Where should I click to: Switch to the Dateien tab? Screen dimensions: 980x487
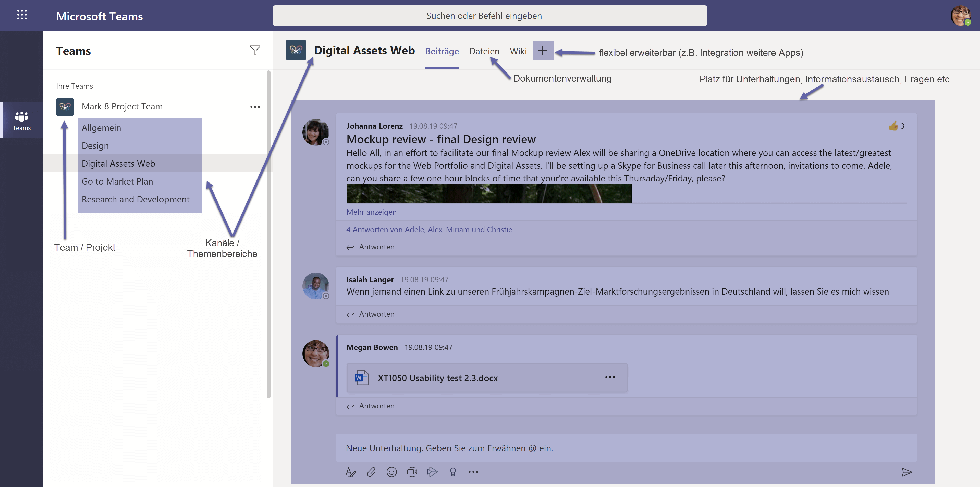pos(484,51)
